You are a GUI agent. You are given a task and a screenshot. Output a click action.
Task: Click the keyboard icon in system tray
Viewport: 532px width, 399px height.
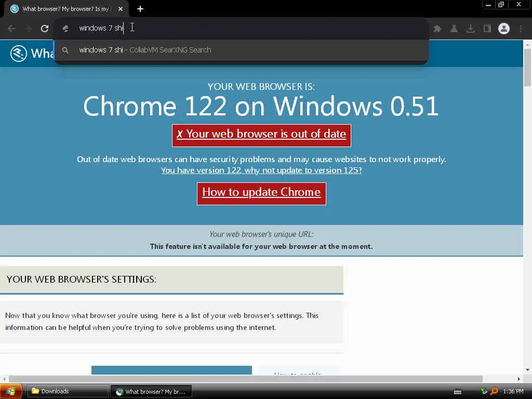pyautogui.click(x=458, y=392)
